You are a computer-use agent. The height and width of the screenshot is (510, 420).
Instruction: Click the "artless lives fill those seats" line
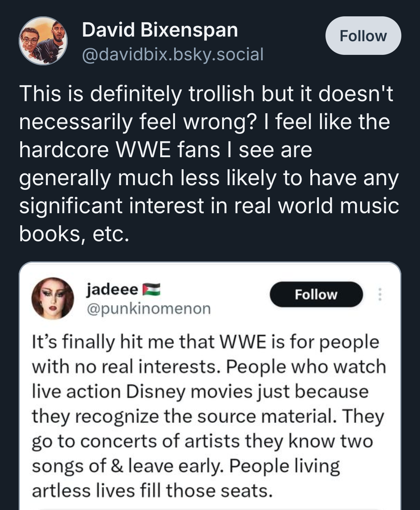[x=152, y=491]
